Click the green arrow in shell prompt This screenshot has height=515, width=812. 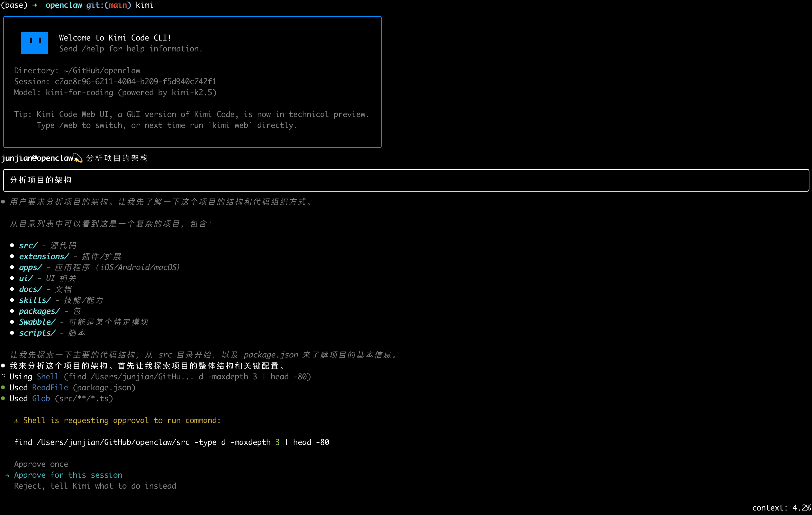click(34, 5)
